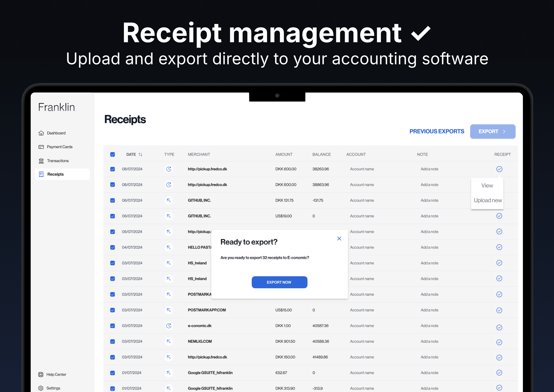The width and height of the screenshot is (554, 392).
Task: Sort receipts using the DATE arrows
Action: [140, 155]
